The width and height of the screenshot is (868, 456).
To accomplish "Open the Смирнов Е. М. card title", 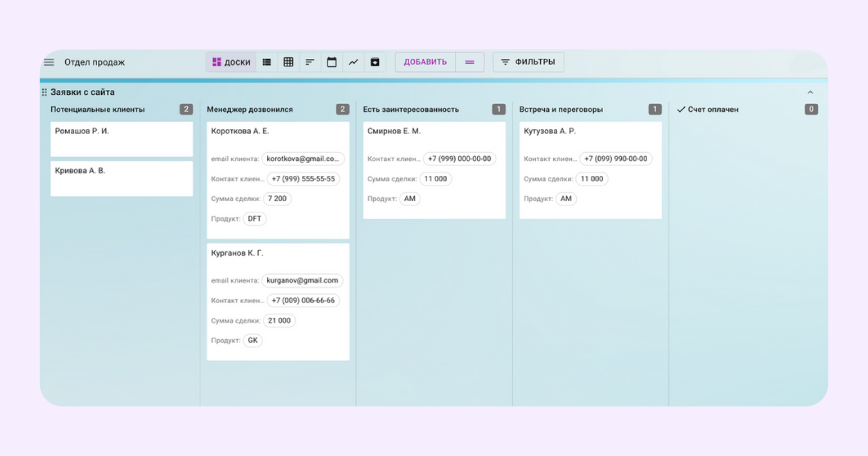I will pos(394,131).
